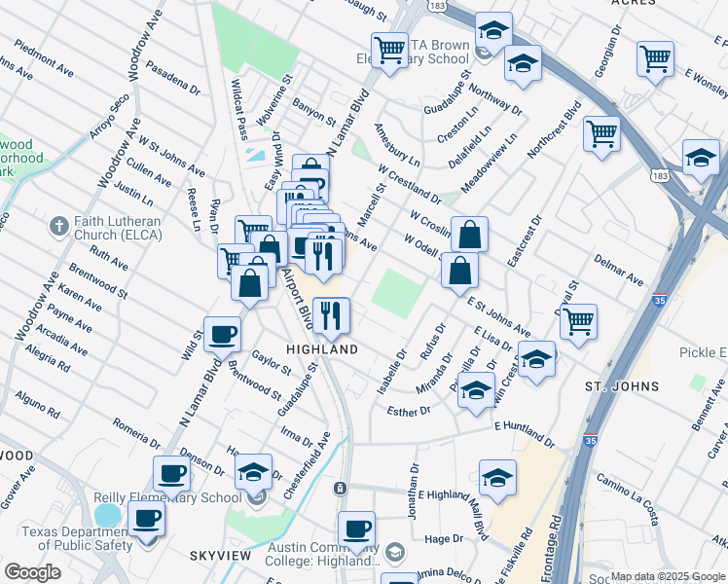
Task: Click the graduation cap marker by E Lisa Dr
Action: click(536, 359)
